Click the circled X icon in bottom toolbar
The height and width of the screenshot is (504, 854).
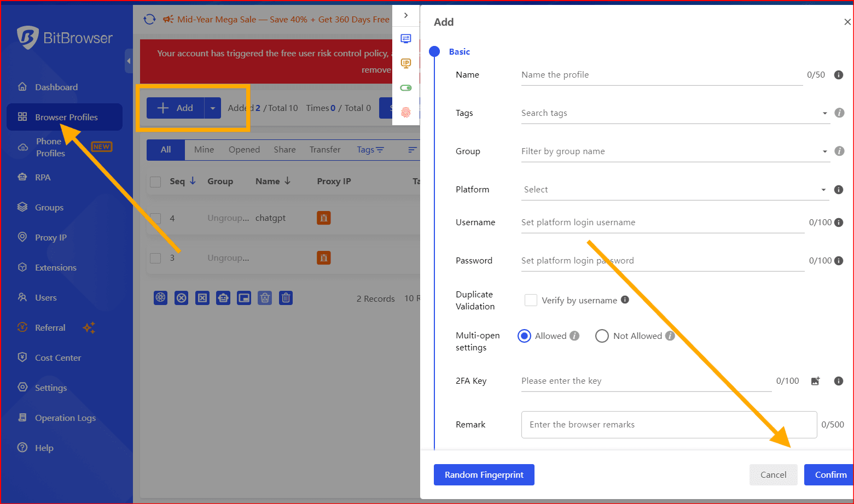coord(182,298)
